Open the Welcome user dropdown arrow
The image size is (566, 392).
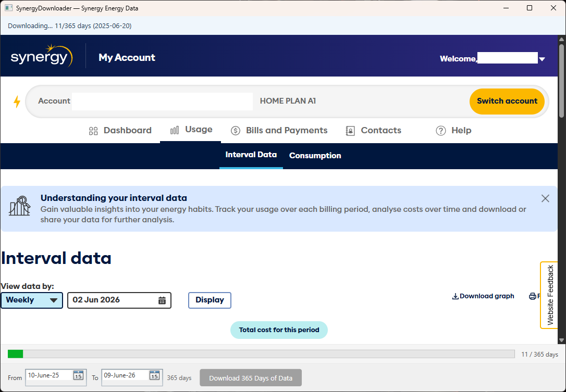pos(542,59)
